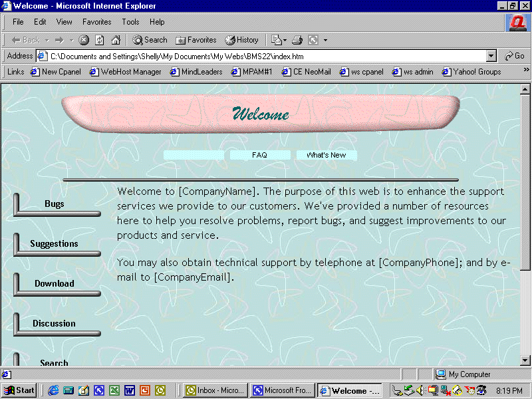The height and width of the screenshot is (399, 532).
Task: Click the scrollbar up arrow
Action: coord(525,90)
